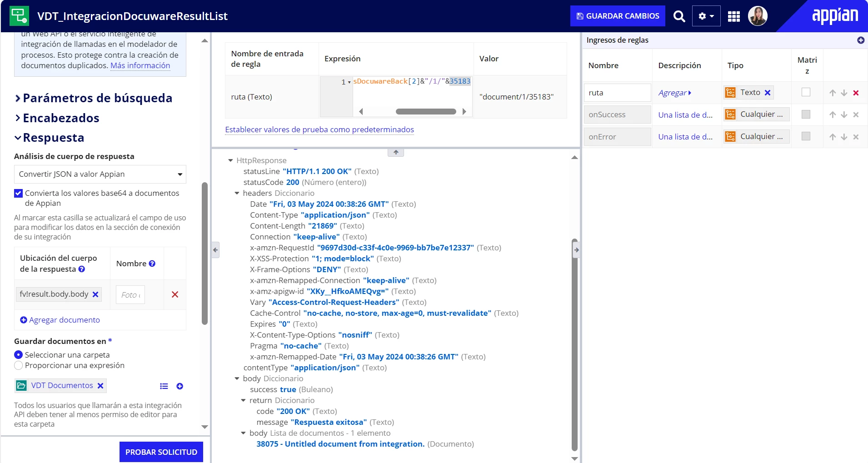Screen dimensions: 868x463
Task: Choose Proporcionar una expresión option
Action: tap(18, 365)
